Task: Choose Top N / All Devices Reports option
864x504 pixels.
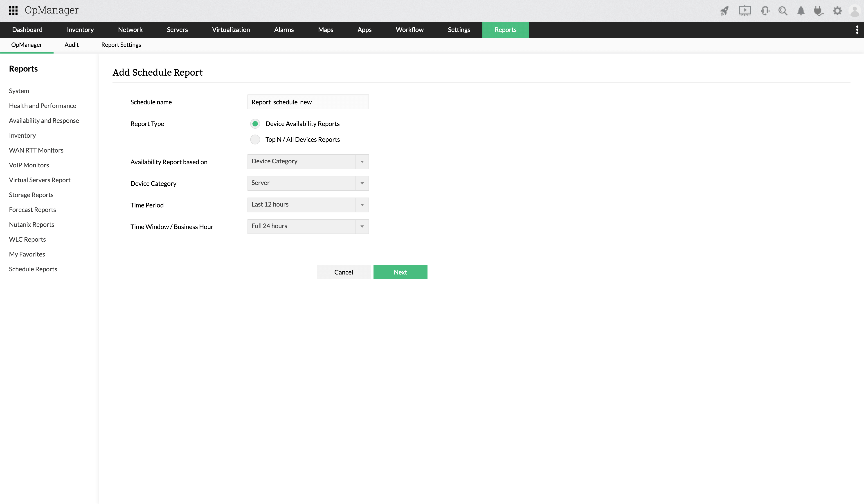Action: click(x=255, y=139)
